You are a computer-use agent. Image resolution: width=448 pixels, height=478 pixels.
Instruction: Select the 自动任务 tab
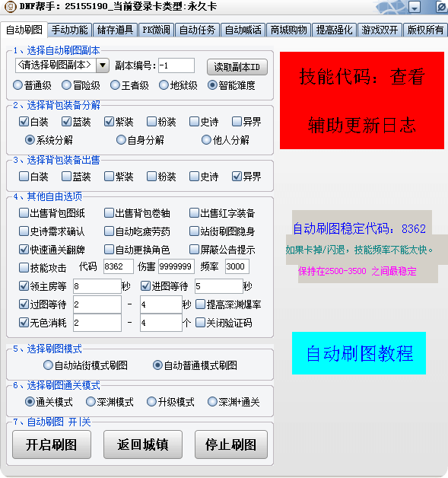197,30
